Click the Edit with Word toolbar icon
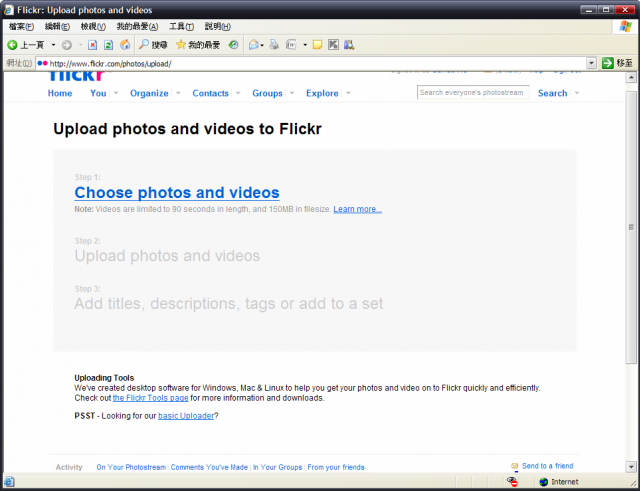The image size is (640, 491). (291, 44)
